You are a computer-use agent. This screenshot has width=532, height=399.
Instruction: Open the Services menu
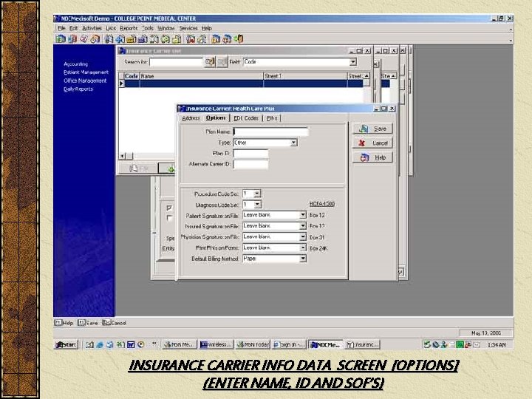tap(188, 28)
